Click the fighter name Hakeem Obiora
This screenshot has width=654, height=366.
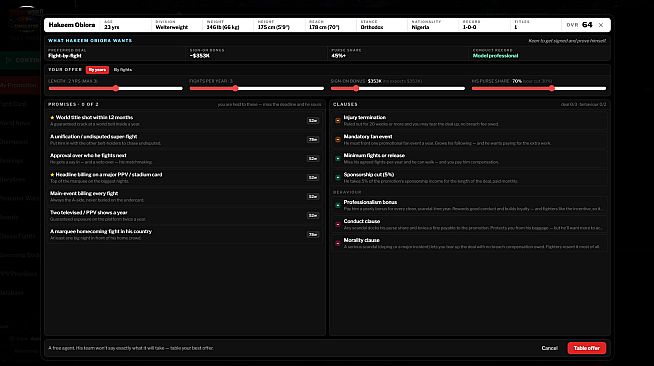(72, 25)
